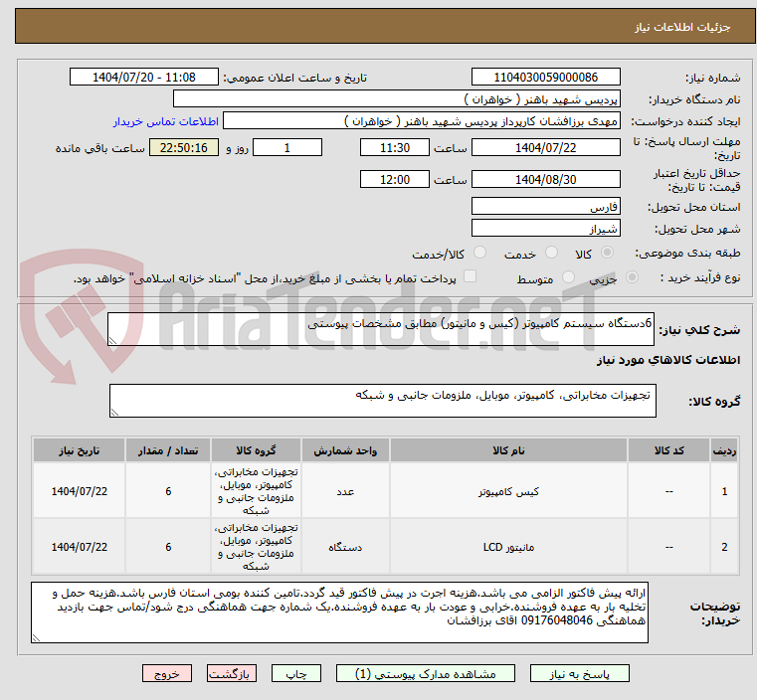
Task: Click the ردیف column header
Action: pyautogui.click(x=724, y=450)
